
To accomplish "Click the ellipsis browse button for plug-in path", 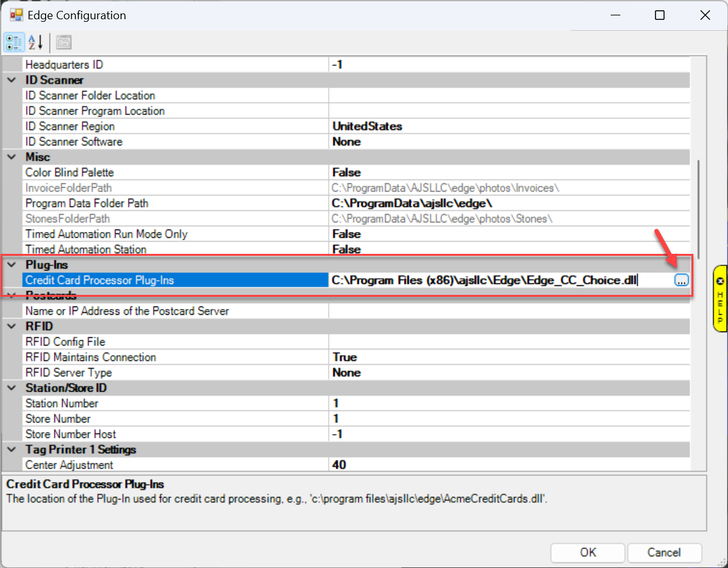I will coord(681,280).
